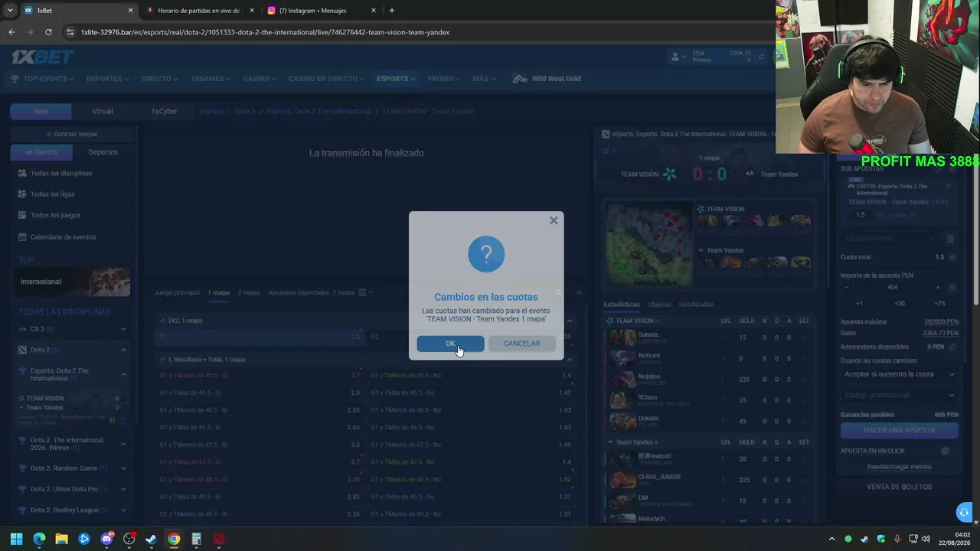Click Satanic's hero portrait

tap(622, 337)
